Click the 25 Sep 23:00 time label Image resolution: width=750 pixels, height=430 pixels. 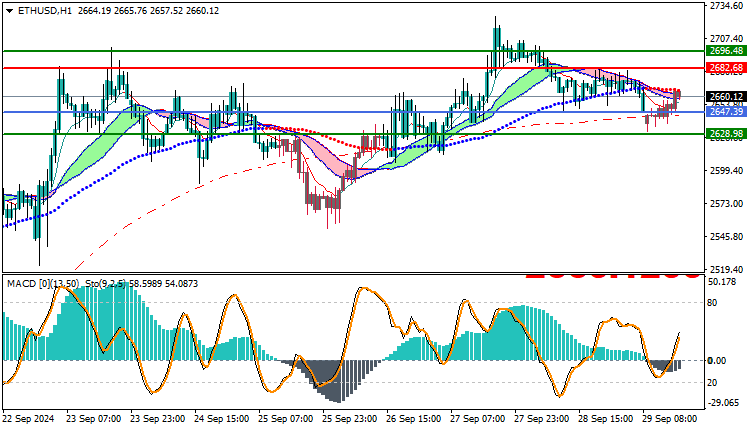(x=350, y=419)
